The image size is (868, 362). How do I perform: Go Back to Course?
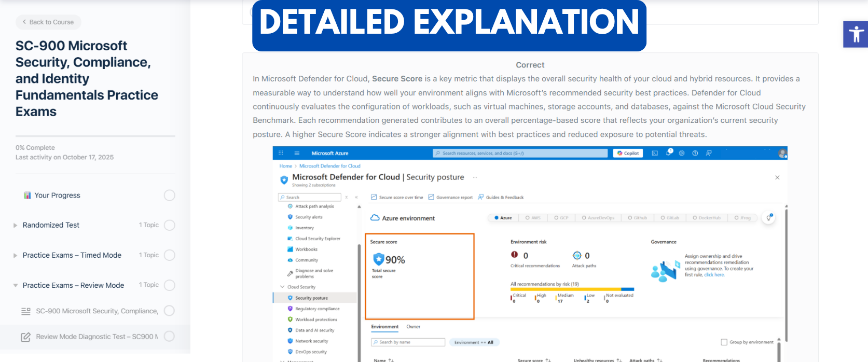pyautogui.click(x=48, y=22)
